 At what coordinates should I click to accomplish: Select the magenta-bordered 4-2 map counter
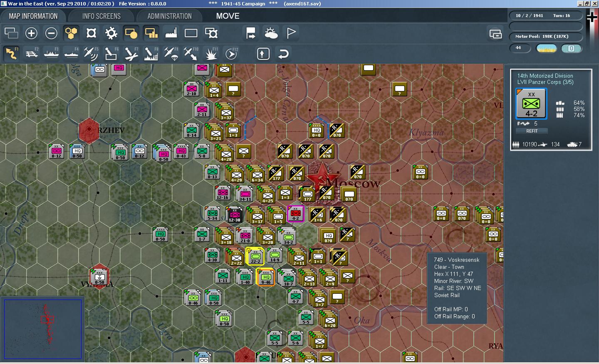[x=295, y=214]
